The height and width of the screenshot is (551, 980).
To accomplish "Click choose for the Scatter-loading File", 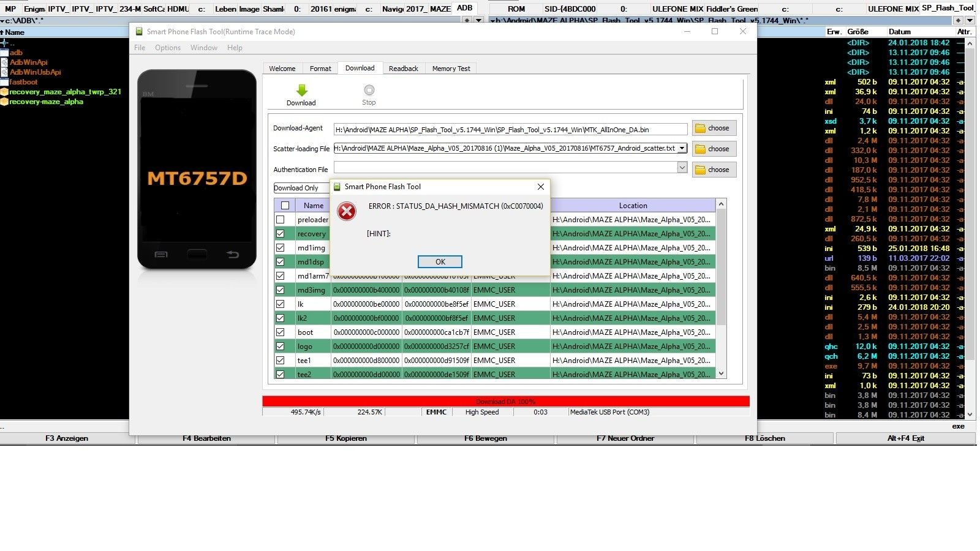I will coord(714,149).
